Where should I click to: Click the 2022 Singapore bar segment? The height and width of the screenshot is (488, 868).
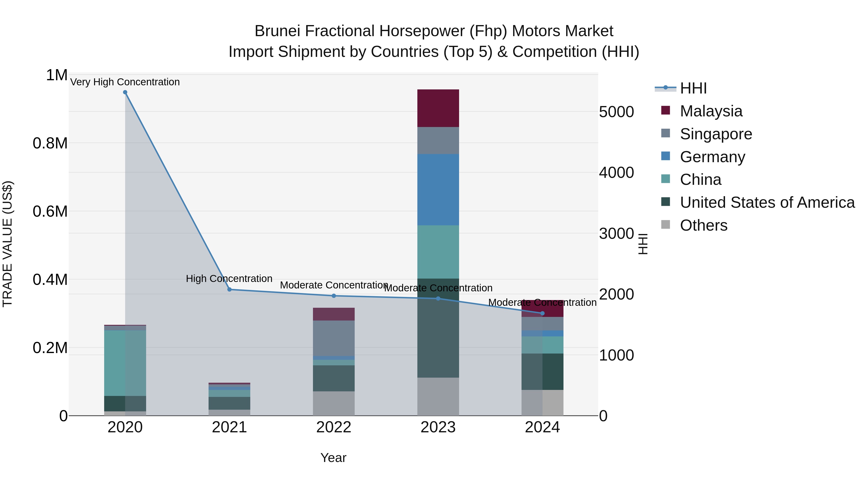pyautogui.click(x=334, y=338)
